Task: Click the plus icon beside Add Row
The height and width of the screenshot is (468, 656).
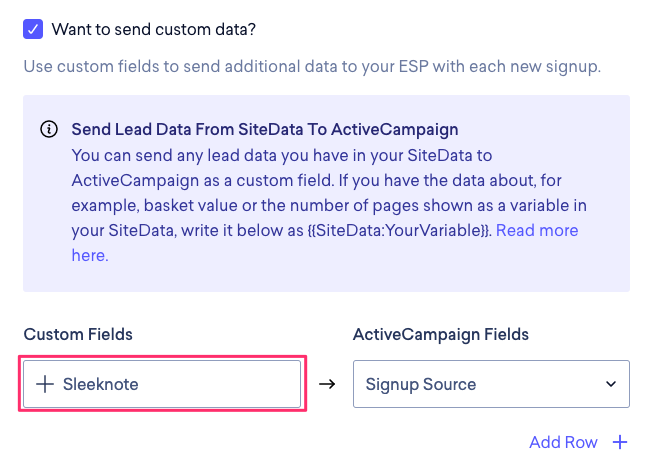Action: [620, 442]
